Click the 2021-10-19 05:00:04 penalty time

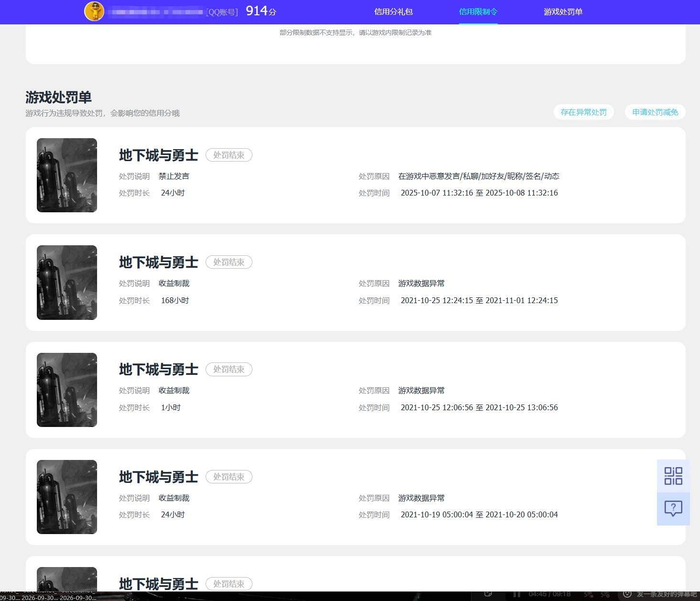pos(479,514)
